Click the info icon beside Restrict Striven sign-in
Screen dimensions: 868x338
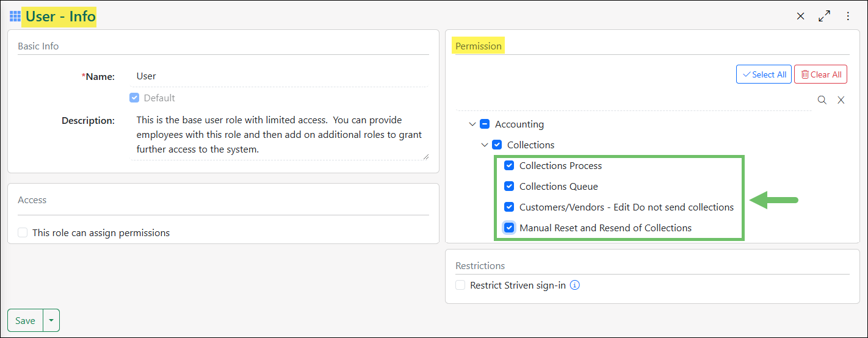[574, 285]
